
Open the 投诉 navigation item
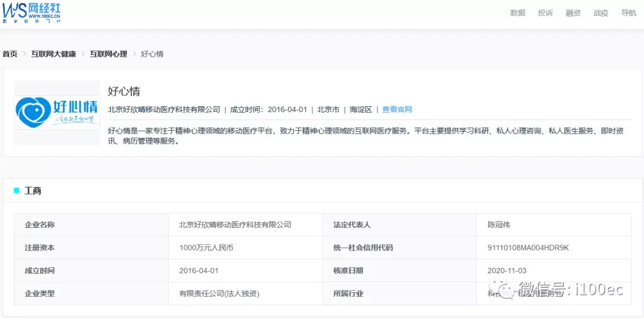pos(546,13)
